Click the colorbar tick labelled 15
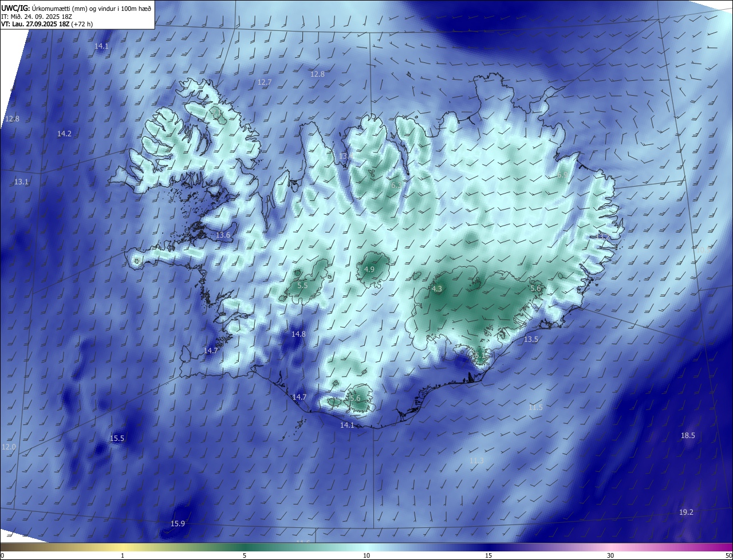This screenshot has height=560, width=733. coord(488,555)
